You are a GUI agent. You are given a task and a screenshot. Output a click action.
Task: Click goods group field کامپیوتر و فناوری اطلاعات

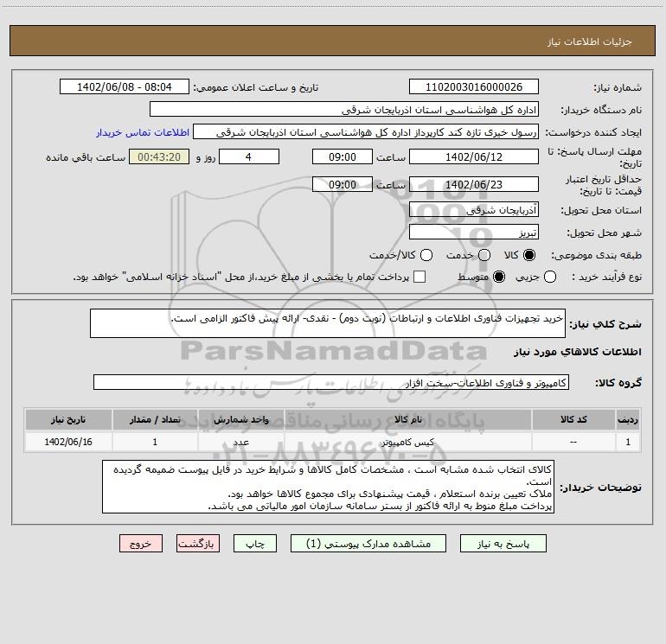[x=331, y=382]
